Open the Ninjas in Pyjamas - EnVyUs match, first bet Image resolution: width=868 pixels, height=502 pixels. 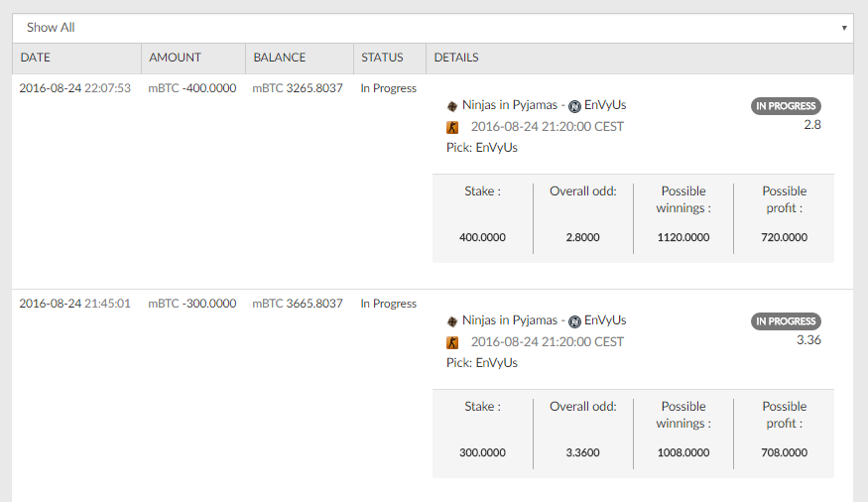tap(545, 105)
